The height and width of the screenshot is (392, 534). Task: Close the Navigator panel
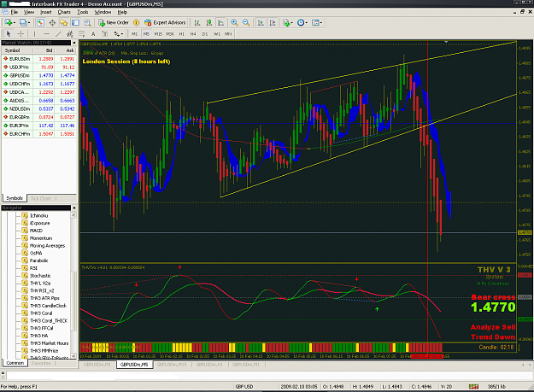[73, 208]
